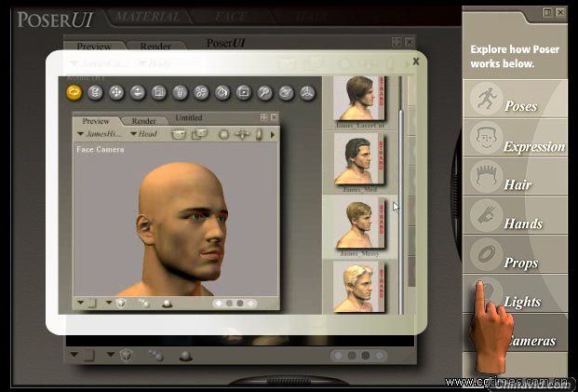
Task: Close the overlay with the X button
Action: (x=416, y=61)
